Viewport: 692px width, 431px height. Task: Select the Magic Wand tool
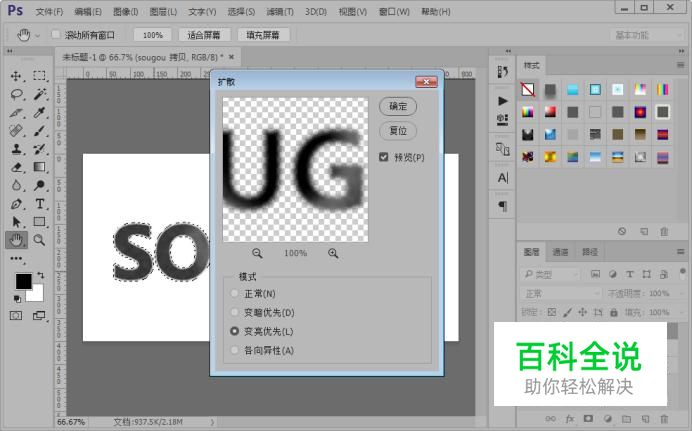pos(39,94)
